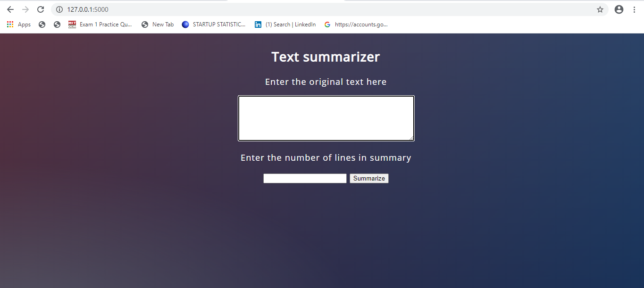This screenshot has width=644, height=288.
Task: Open the Exam 1 Practice Qu... bookmark
Action: coord(100,25)
